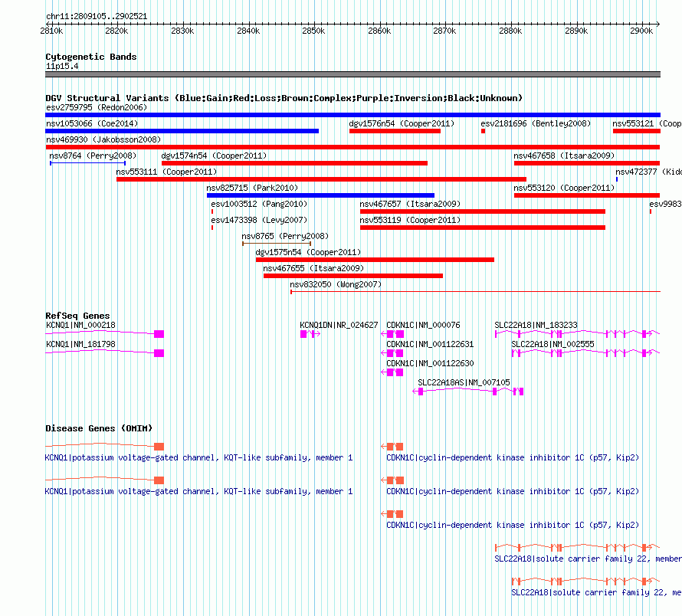Image resolution: width=682 pixels, height=616 pixels.
Task: Click the nsv472377 small blue marker
Action: [617, 179]
